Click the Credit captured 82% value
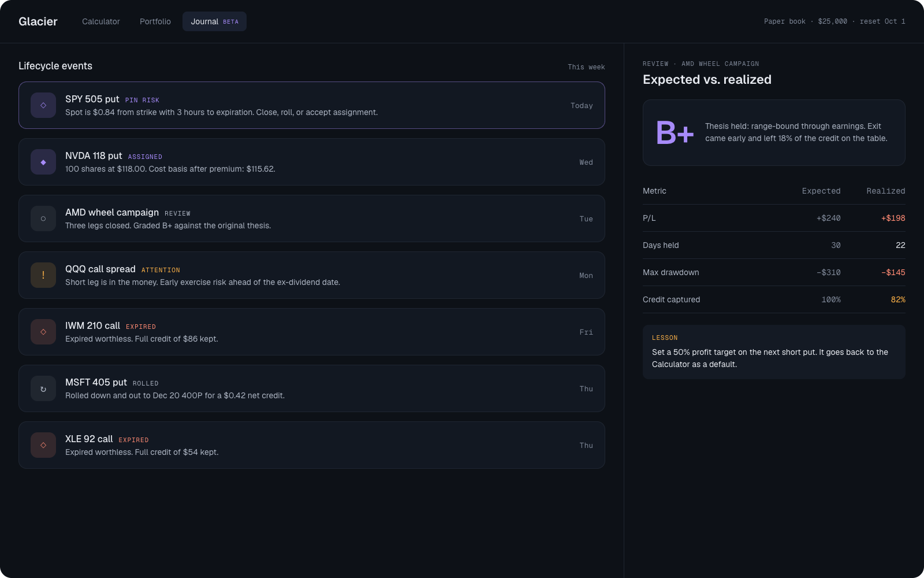This screenshot has width=924, height=578. pyautogui.click(x=898, y=299)
